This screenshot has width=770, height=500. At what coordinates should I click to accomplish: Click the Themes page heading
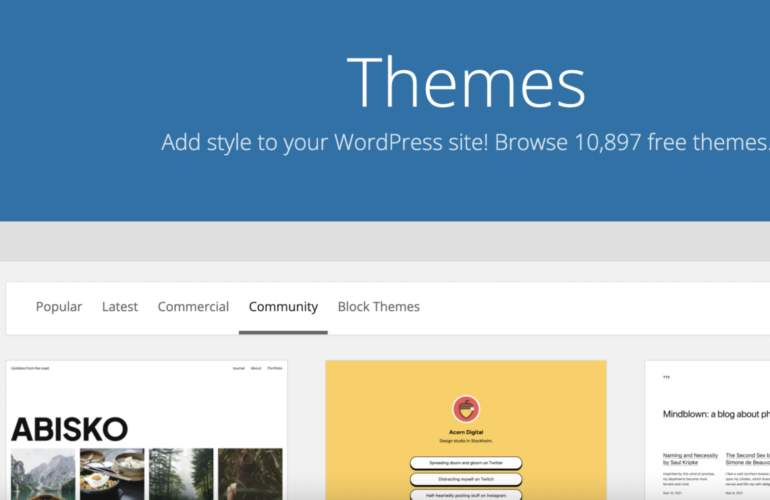click(x=465, y=83)
